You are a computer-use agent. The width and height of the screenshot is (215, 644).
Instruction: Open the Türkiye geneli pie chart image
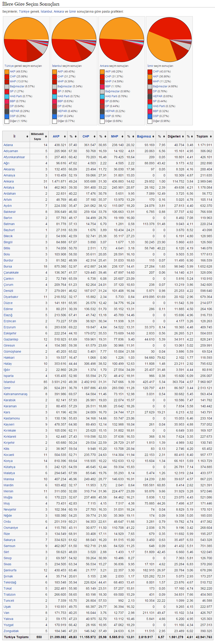[x=26, y=40]
